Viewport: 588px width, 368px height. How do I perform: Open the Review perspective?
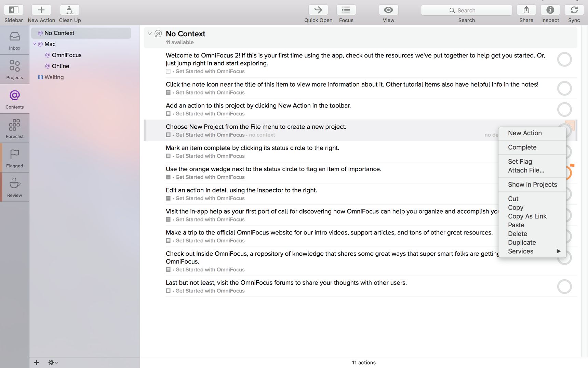coord(14,188)
